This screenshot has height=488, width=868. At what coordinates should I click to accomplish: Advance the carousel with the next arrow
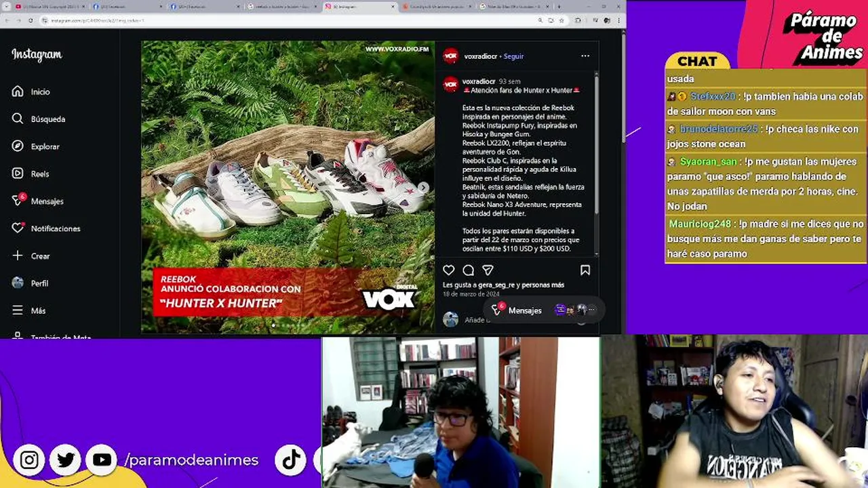click(423, 187)
